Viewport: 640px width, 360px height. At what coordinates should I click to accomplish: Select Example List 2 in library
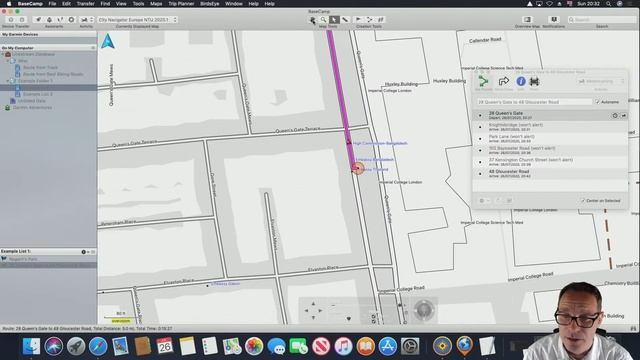[38, 94]
